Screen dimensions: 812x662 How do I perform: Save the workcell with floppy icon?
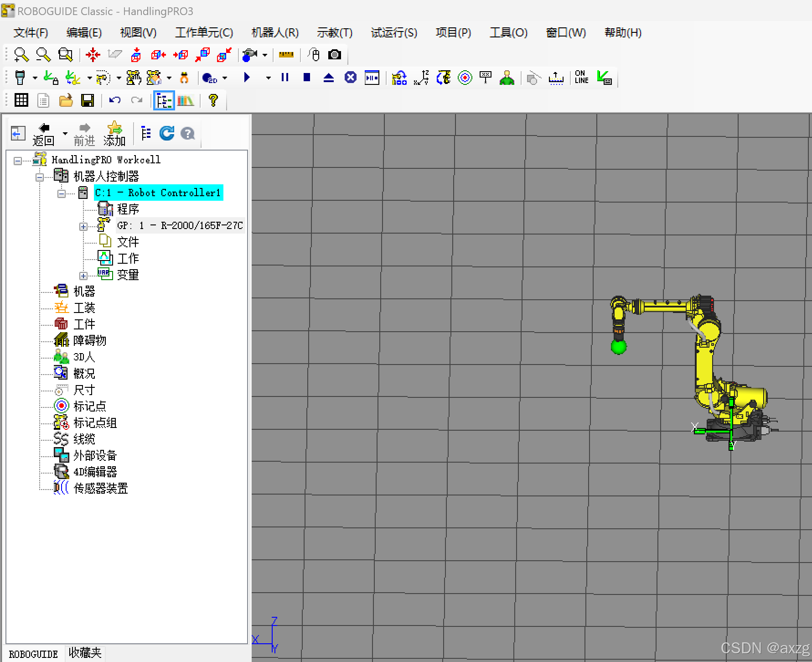point(88,100)
